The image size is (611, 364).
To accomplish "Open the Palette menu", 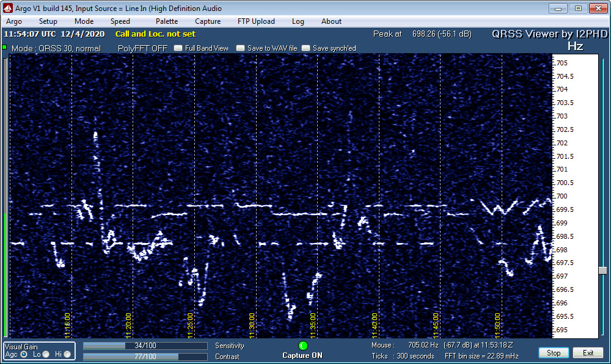I will [x=167, y=21].
